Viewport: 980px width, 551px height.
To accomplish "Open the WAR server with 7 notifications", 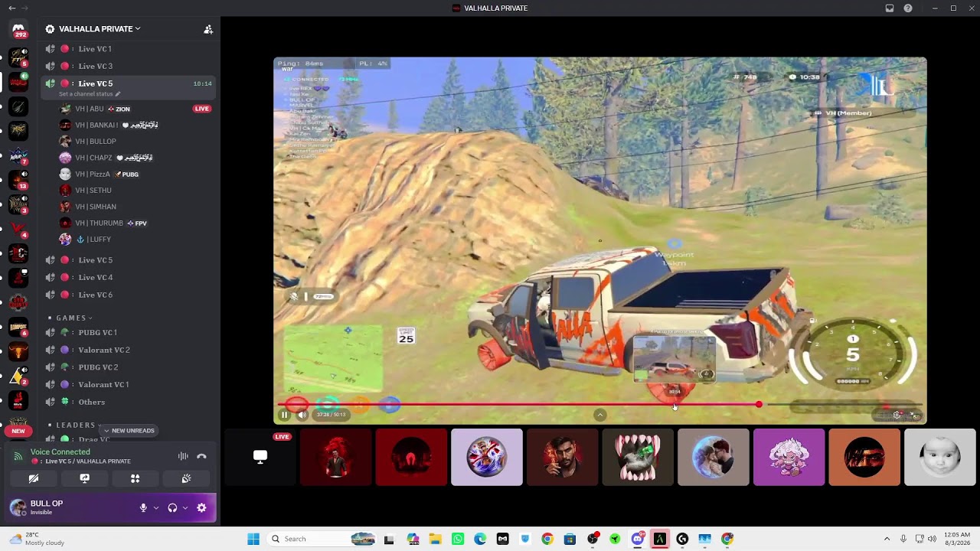I will [x=18, y=155].
